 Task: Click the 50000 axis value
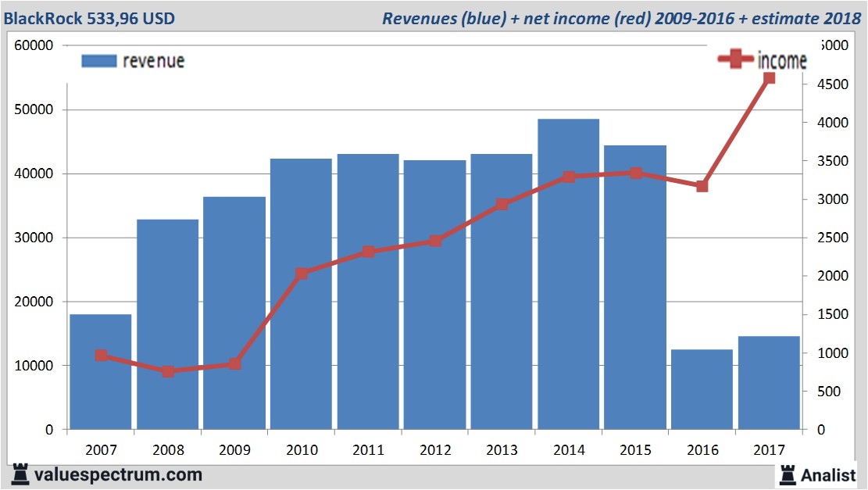tap(34, 109)
